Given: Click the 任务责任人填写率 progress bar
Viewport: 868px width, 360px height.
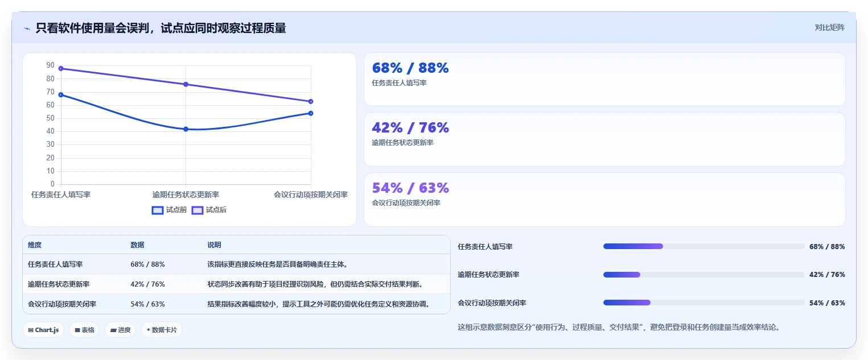Looking at the screenshot, I should click(704, 246).
